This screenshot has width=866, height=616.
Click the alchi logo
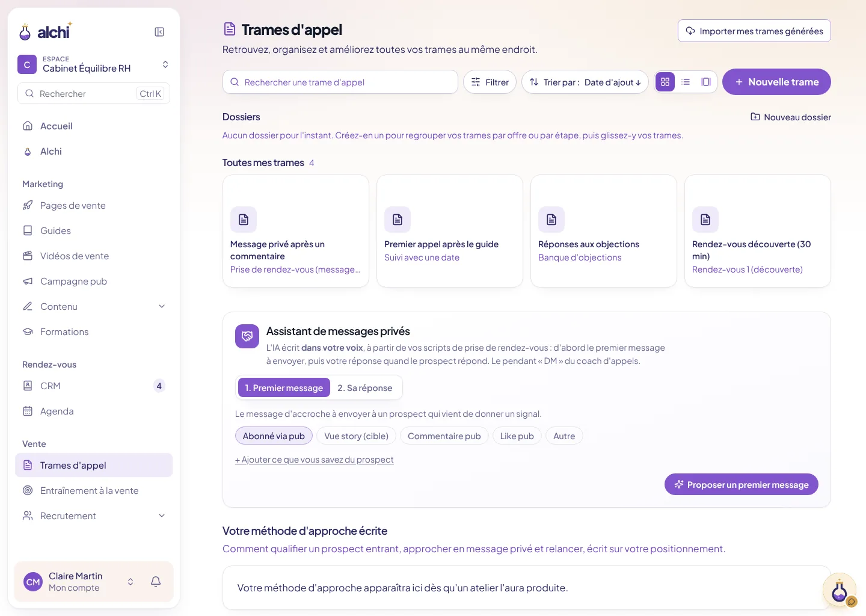46,31
